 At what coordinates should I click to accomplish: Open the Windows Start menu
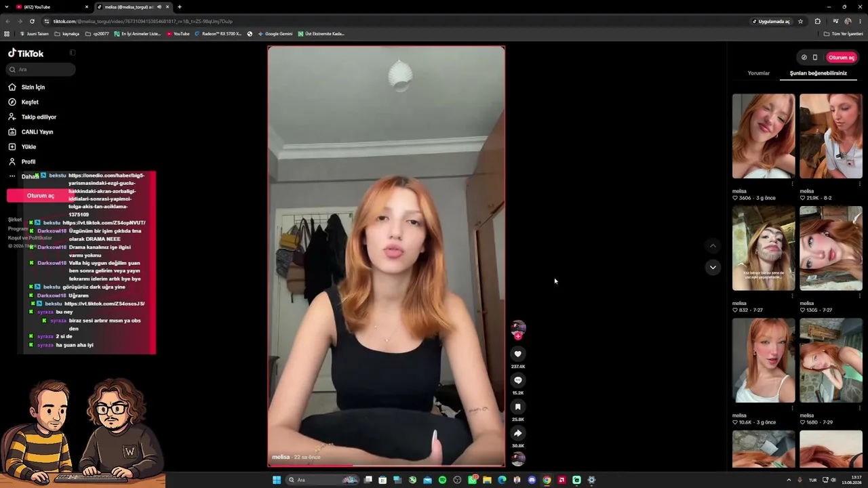pyautogui.click(x=277, y=480)
